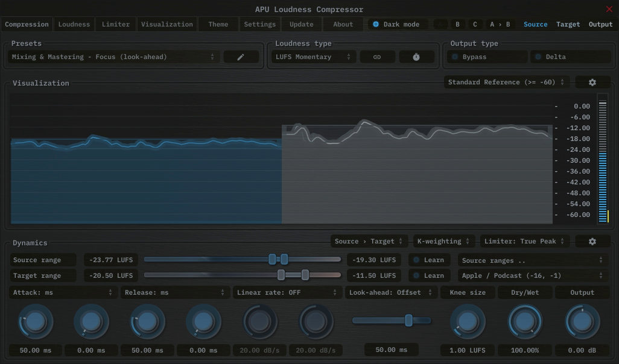Open the Theme tab
Screen dimensions: 619x364
[217, 24]
